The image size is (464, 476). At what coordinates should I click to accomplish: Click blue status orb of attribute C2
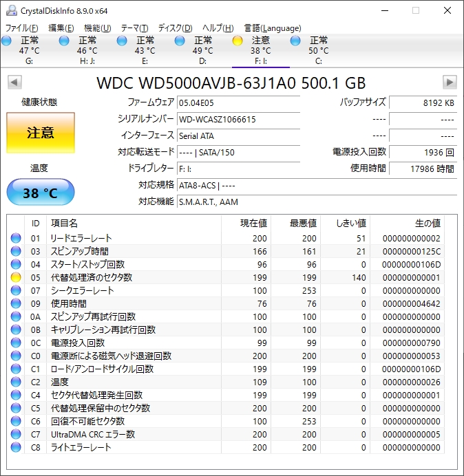16,382
